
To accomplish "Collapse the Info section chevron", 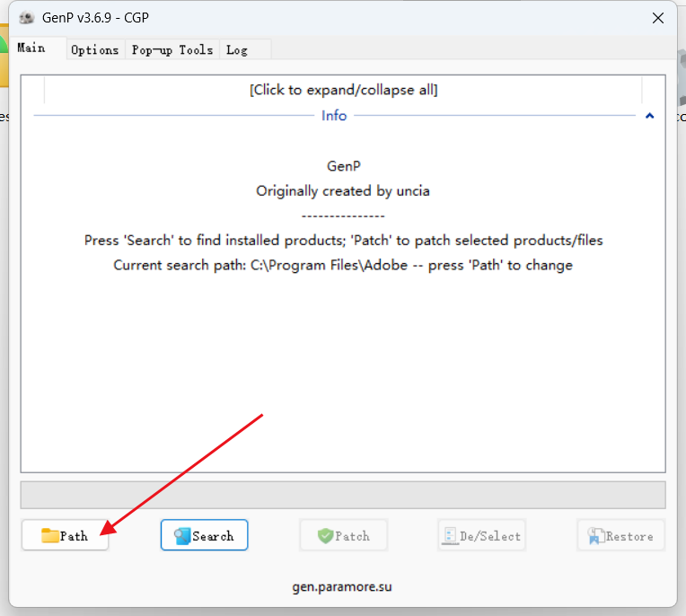I will click(x=650, y=116).
